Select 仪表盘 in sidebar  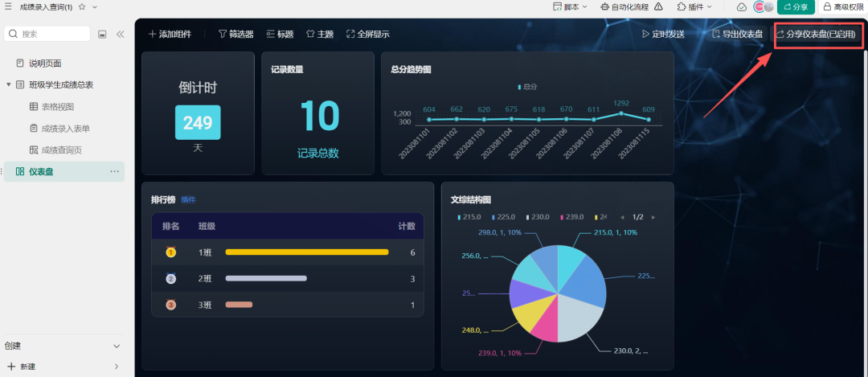click(63, 171)
